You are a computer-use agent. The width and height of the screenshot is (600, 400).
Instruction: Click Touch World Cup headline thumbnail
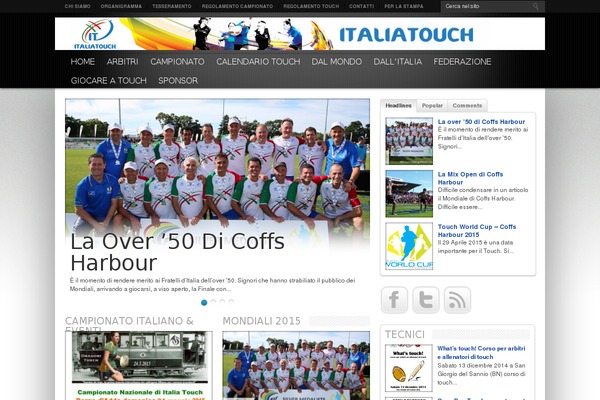(409, 246)
